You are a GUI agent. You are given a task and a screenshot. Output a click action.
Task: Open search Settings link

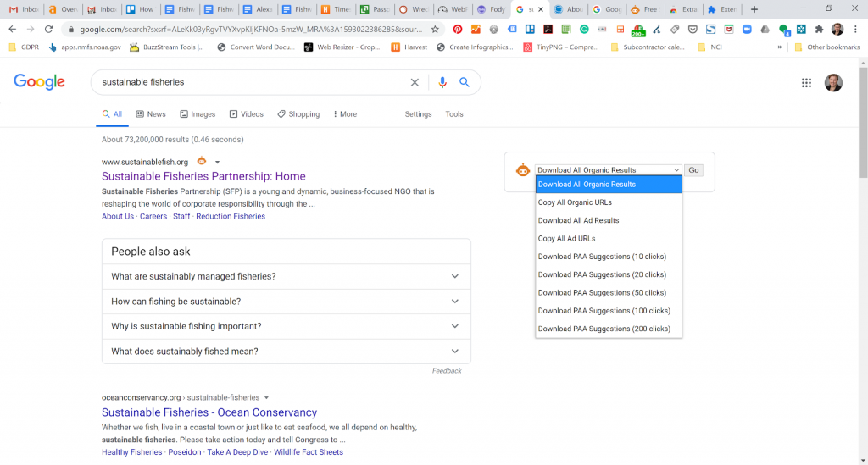pos(418,113)
